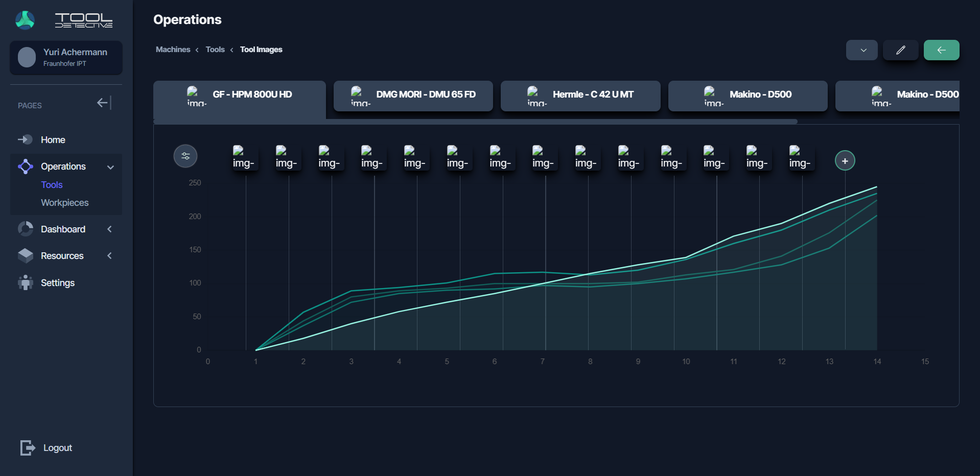Click the PAGES sidebar label
The image size is (980, 476).
(30, 106)
